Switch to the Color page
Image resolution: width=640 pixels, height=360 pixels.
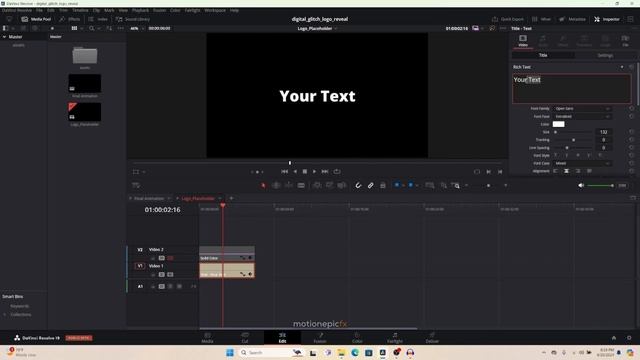(x=357, y=338)
